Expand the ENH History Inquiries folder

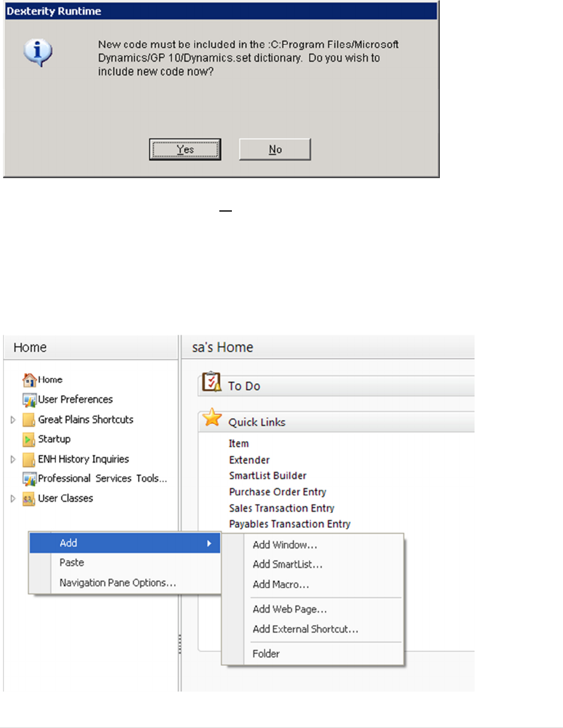click(x=13, y=460)
